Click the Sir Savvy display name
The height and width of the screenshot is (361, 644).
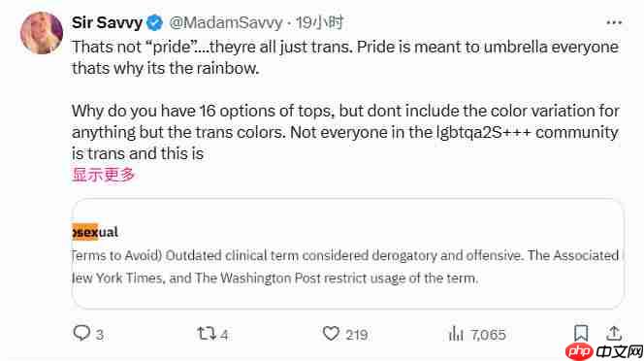107,22
